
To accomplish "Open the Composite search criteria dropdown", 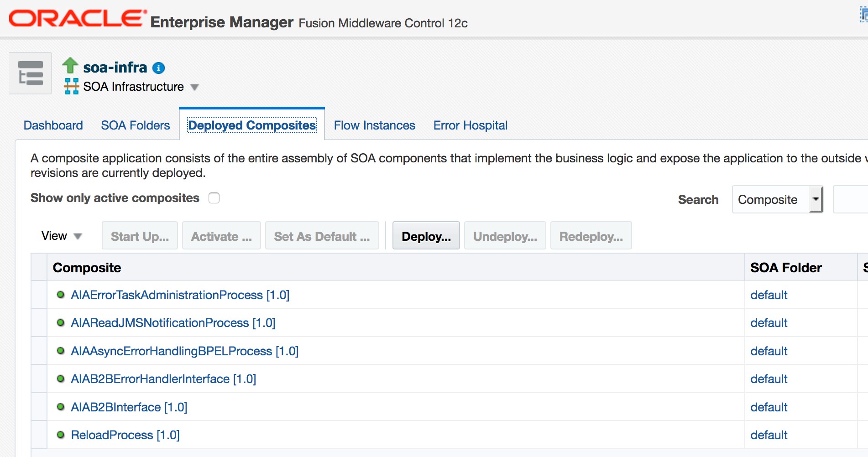I will click(816, 199).
